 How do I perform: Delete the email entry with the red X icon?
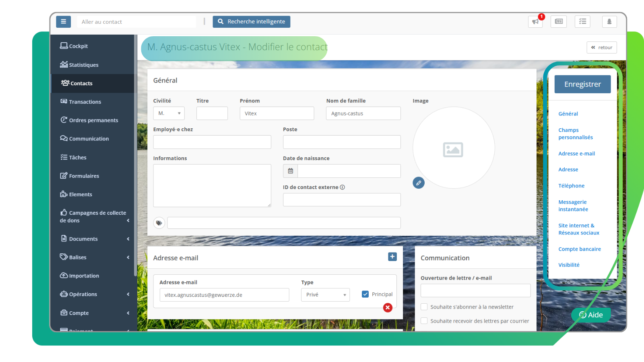click(387, 307)
